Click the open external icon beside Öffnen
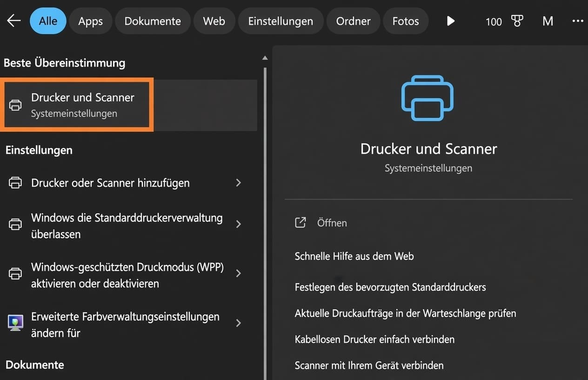The width and height of the screenshot is (588, 380). pyautogui.click(x=301, y=223)
